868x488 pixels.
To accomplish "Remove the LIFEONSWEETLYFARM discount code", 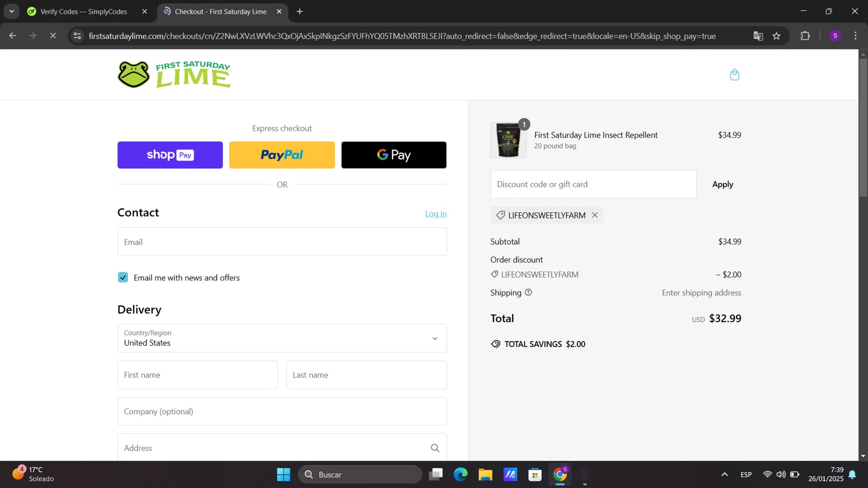I will (594, 215).
